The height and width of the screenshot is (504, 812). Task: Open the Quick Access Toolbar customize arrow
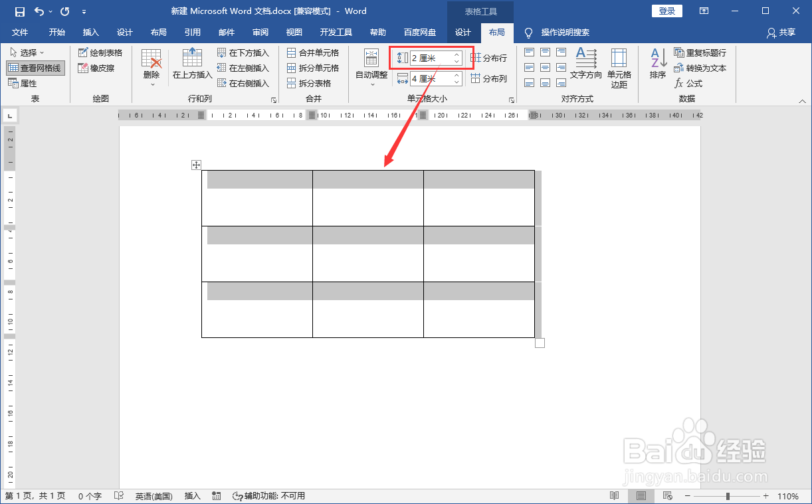(84, 12)
